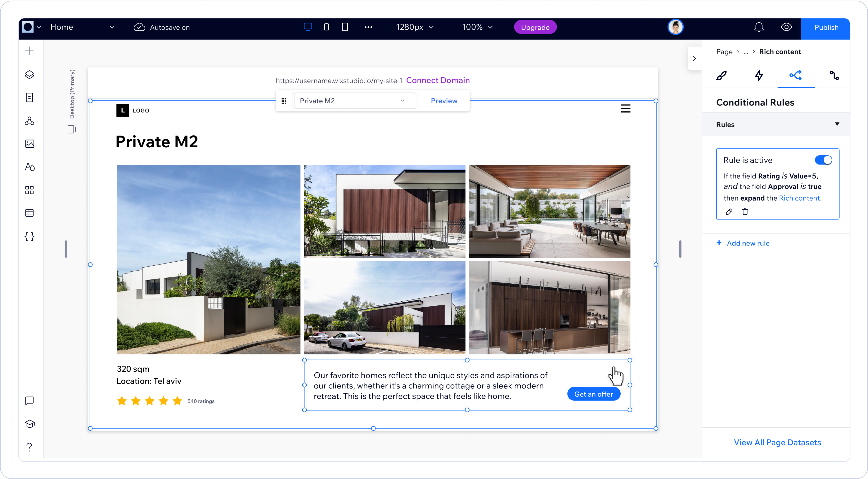Toggle the Rule is active switch

tap(823, 160)
